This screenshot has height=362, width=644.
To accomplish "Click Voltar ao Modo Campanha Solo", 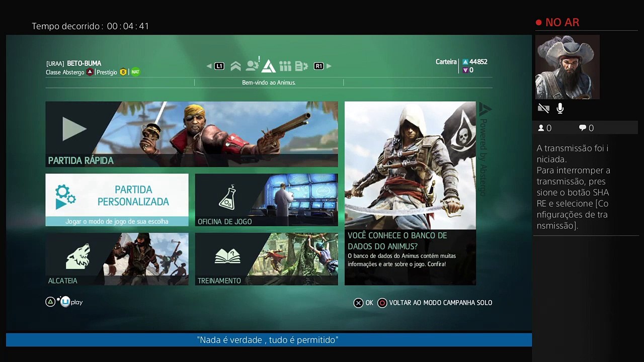I will 441,303.
